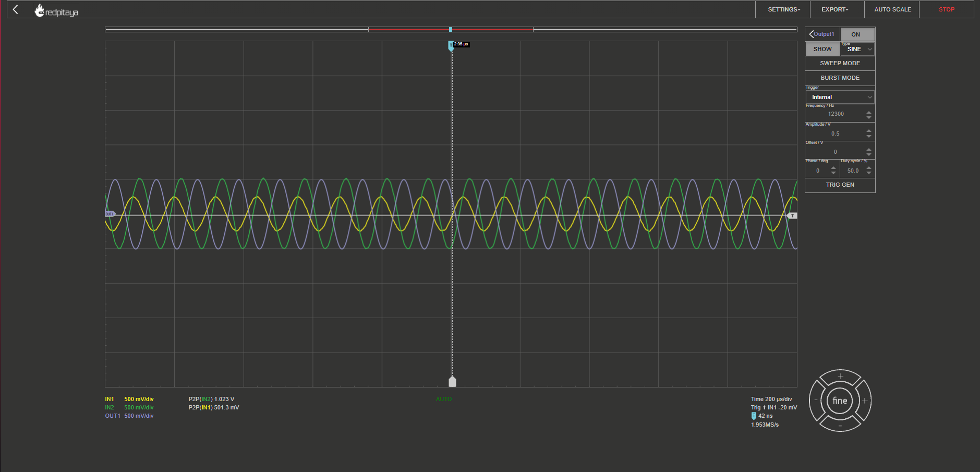Open the SETTINGS menu
The height and width of the screenshot is (472, 980).
[x=783, y=9]
